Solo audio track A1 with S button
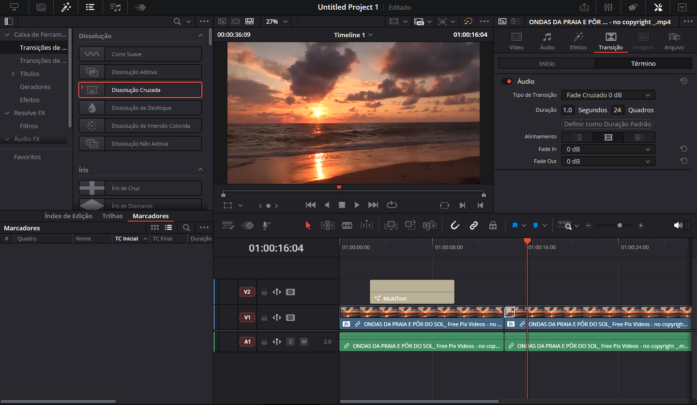697x405 pixels. pyautogui.click(x=290, y=342)
